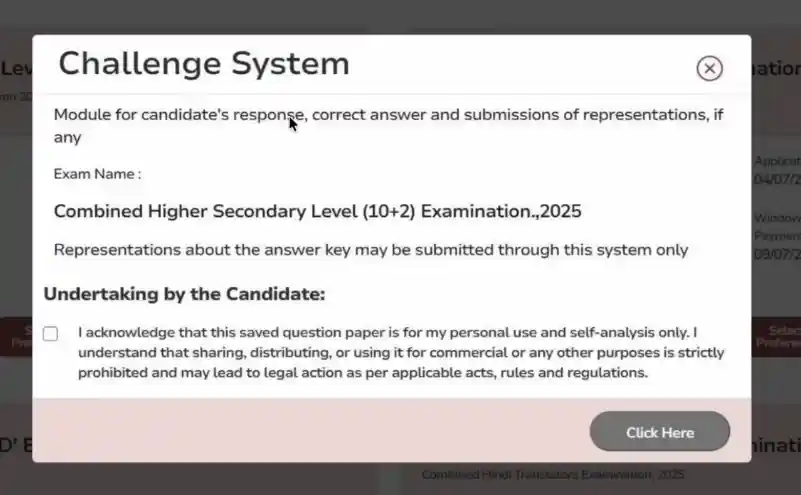Click the Undertaking by the Candidate heading

(x=184, y=294)
